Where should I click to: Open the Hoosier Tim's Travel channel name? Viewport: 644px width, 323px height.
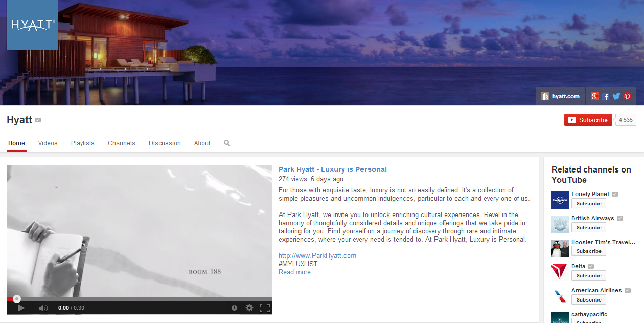click(x=603, y=242)
